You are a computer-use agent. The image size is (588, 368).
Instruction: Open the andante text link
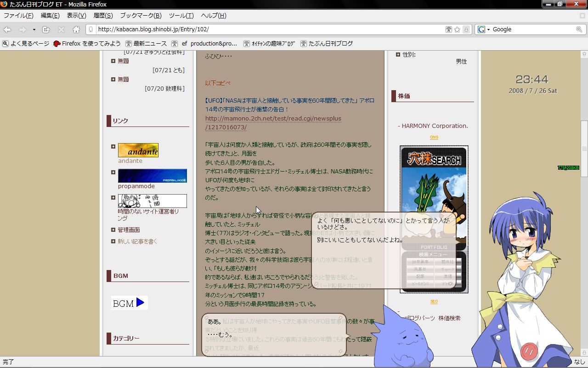tap(130, 161)
